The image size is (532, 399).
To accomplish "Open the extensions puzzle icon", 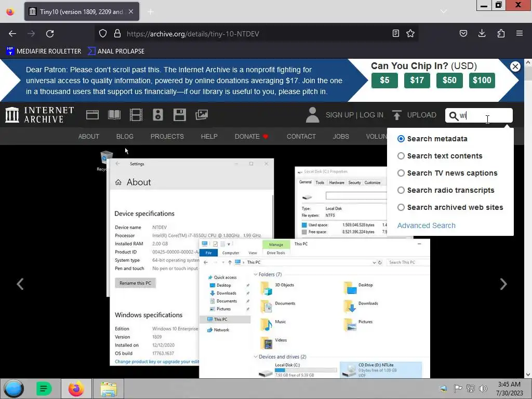I will [x=501, y=33].
